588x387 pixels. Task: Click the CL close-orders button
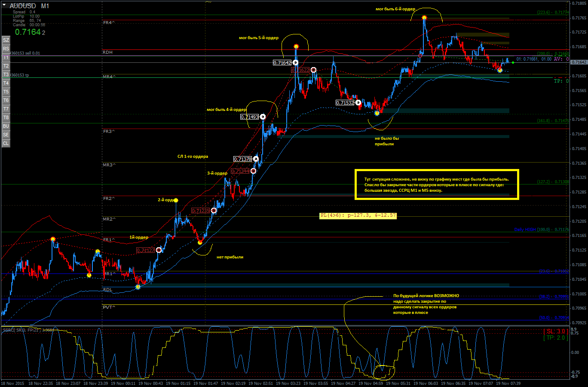click(6, 143)
